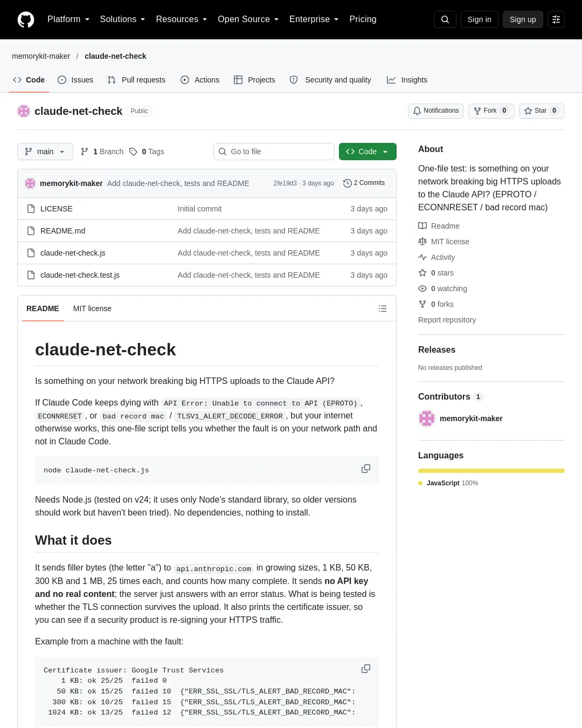Screen dimensions: 582x728
Task: Click the file icon for claude-net-check.test.js
Action: [x=31, y=275]
